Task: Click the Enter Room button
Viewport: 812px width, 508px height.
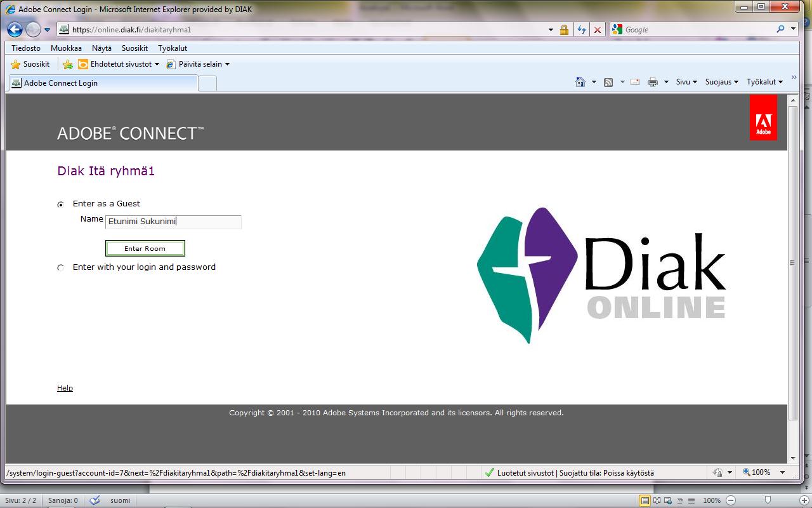Action: 145,248
